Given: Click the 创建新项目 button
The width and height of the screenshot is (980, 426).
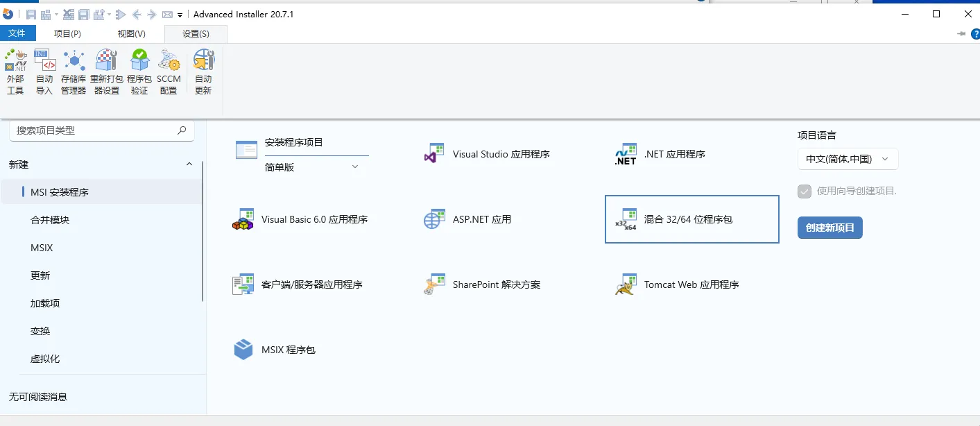Looking at the screenshot, I should 829,227.
